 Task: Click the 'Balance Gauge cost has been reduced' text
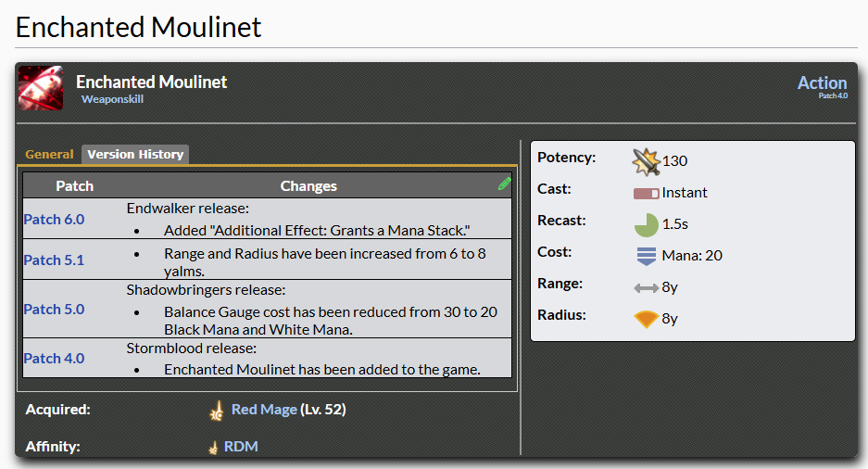pyautogui.click(x=331, y=321)
